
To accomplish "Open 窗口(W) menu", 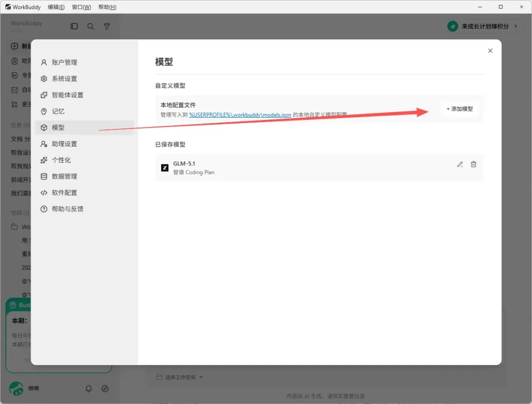I will tap(81, 7).
